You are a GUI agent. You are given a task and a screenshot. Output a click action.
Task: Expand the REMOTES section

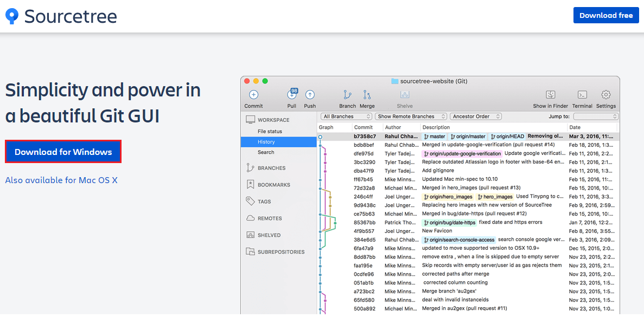click(x=270, y=219)
